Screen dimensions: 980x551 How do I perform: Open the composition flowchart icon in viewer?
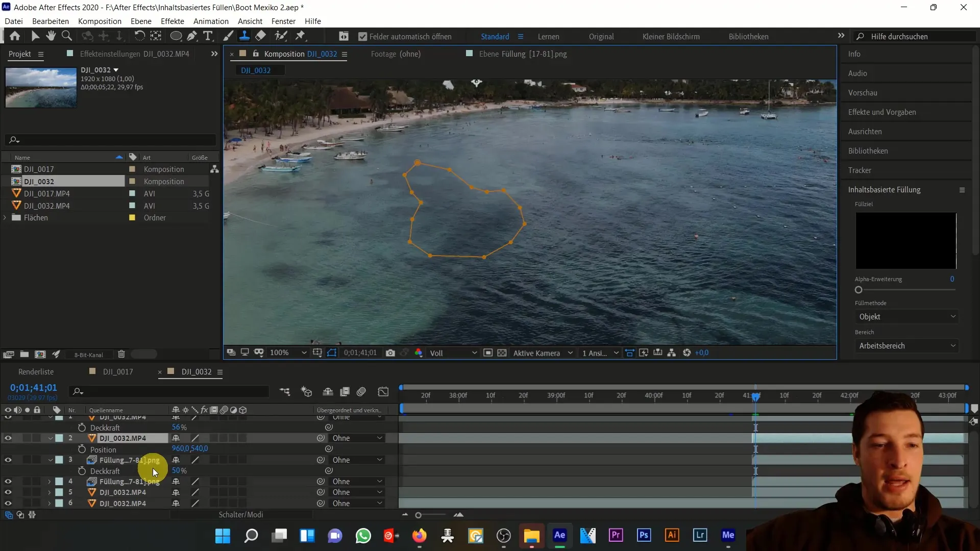tap(672, 353)
